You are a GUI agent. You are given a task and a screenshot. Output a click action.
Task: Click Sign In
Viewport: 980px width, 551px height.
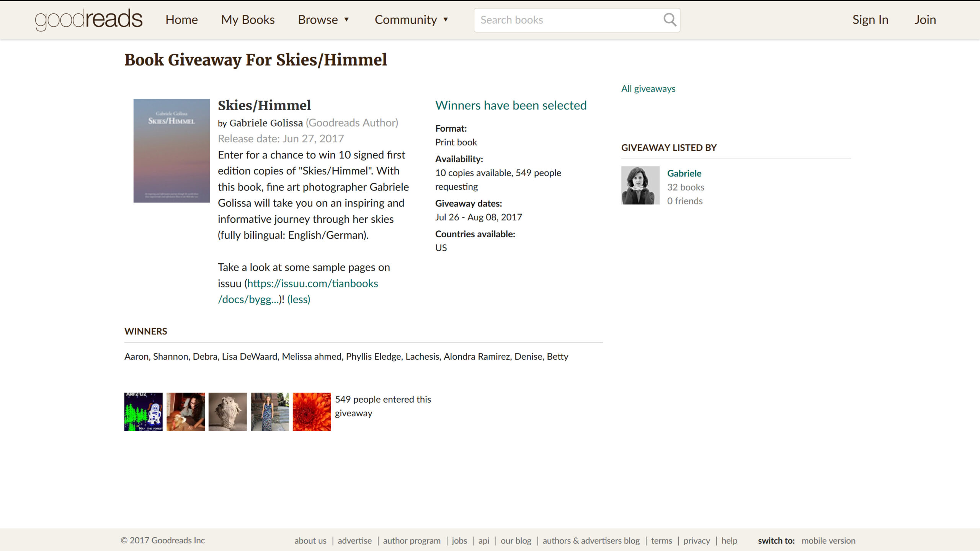tap(870, 20)
